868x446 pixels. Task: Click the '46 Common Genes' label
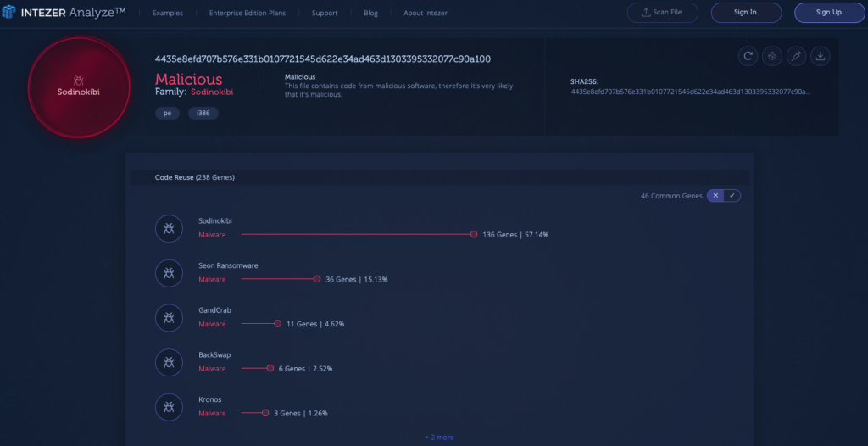pos(671,196)
